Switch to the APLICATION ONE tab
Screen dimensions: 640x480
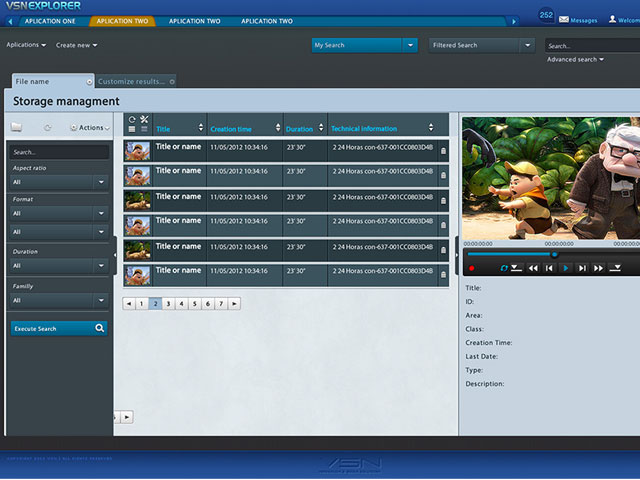(x=50, y=21)
